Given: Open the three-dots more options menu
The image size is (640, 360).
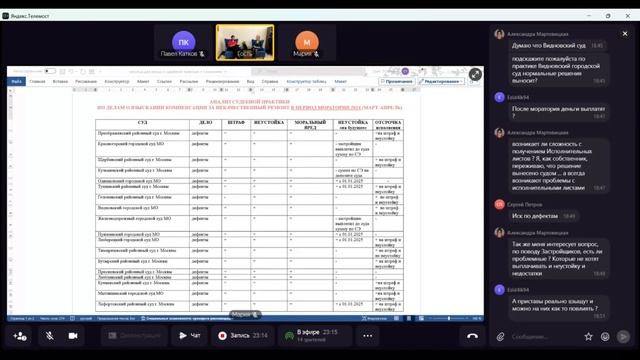Looking at the screenshot, I should point(367,336).
